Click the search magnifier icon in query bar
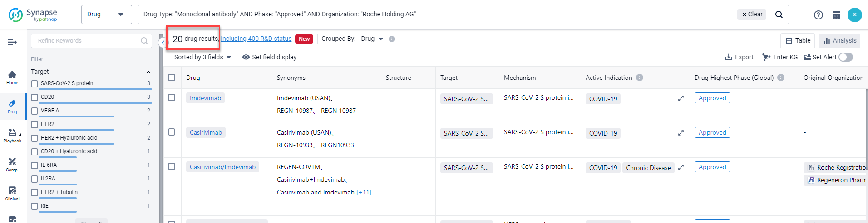 779,15
